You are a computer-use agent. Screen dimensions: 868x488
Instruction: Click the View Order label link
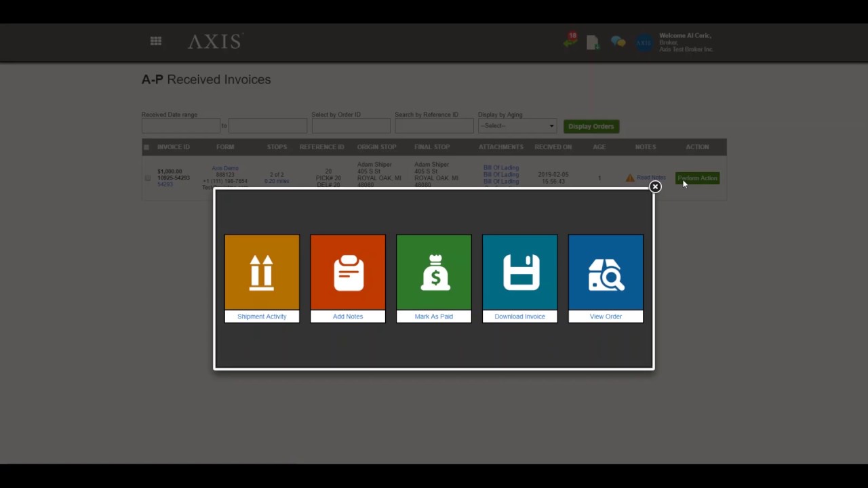(606, 317)
